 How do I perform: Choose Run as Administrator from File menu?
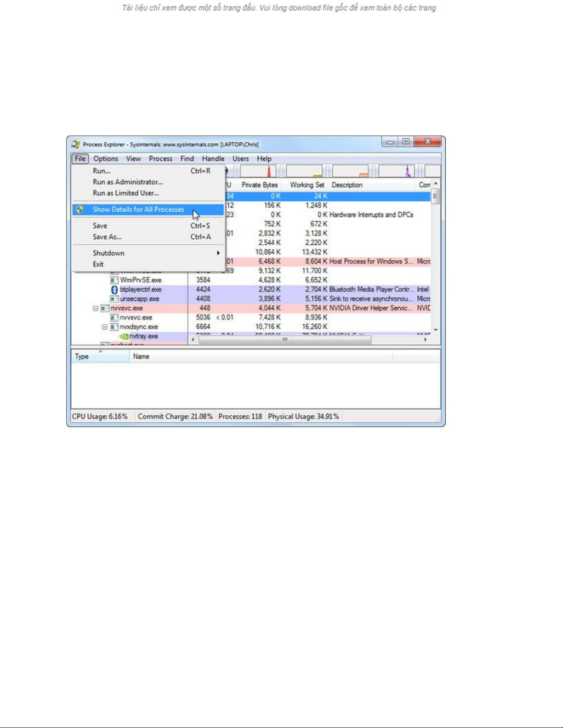coord(128,182)
